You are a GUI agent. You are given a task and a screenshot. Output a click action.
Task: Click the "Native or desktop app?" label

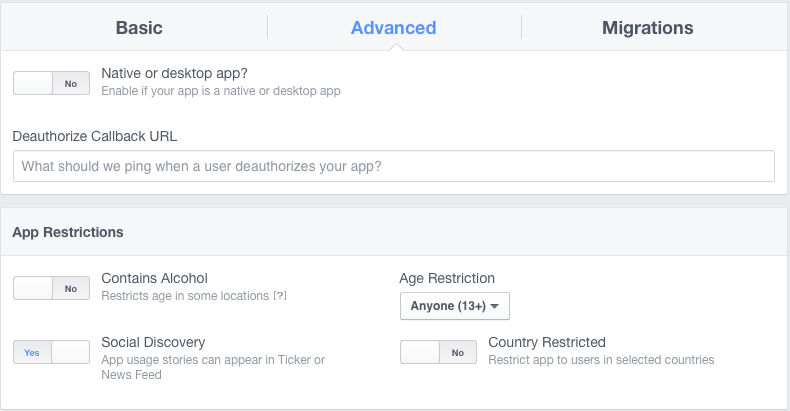175,73
